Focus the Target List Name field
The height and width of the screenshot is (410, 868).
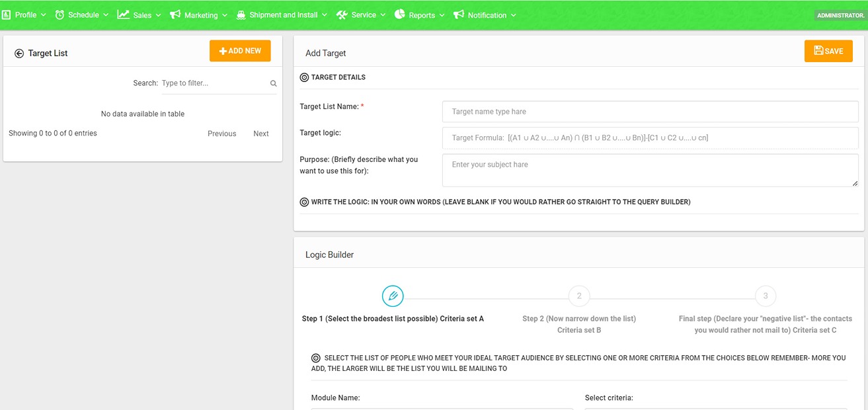650,112
